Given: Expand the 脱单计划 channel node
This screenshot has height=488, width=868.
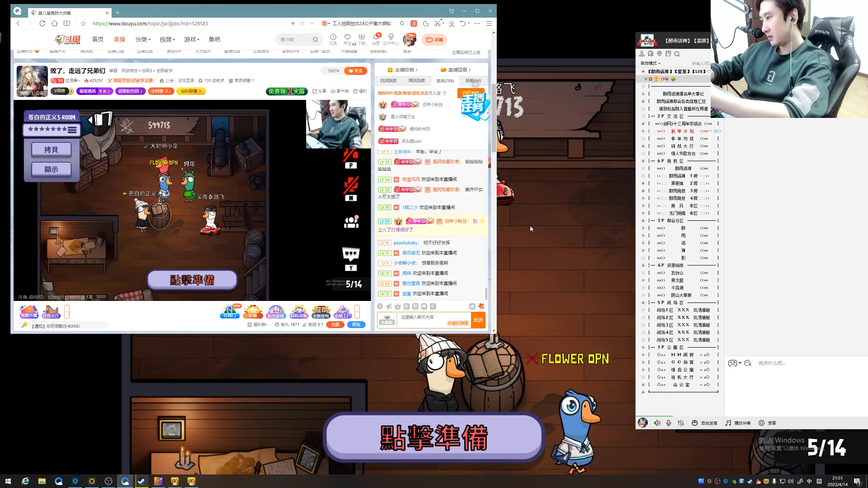Looking at the screenshot, I should (644, 131).
